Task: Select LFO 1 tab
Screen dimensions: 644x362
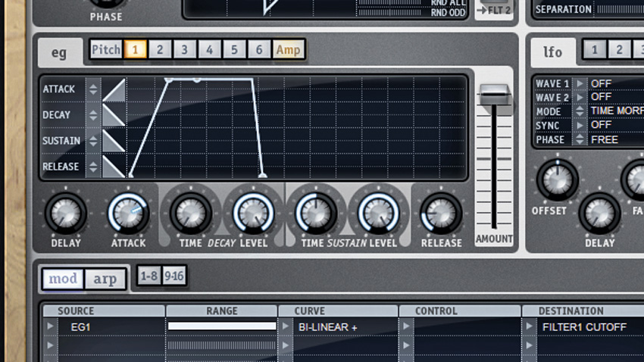Action: (594, 50)
